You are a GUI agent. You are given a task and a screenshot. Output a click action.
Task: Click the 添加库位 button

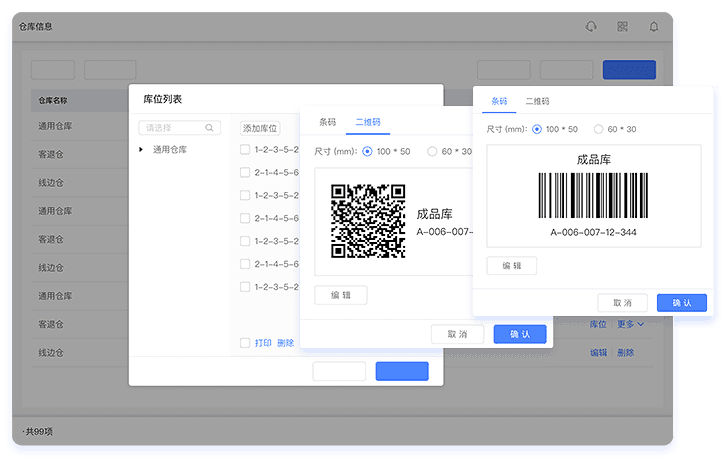coord(260,128)
